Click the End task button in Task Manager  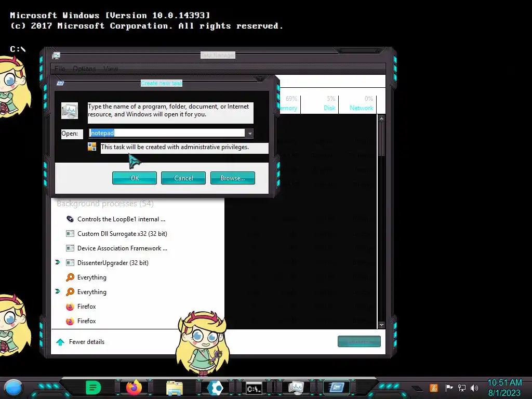[x=359, y=342]
